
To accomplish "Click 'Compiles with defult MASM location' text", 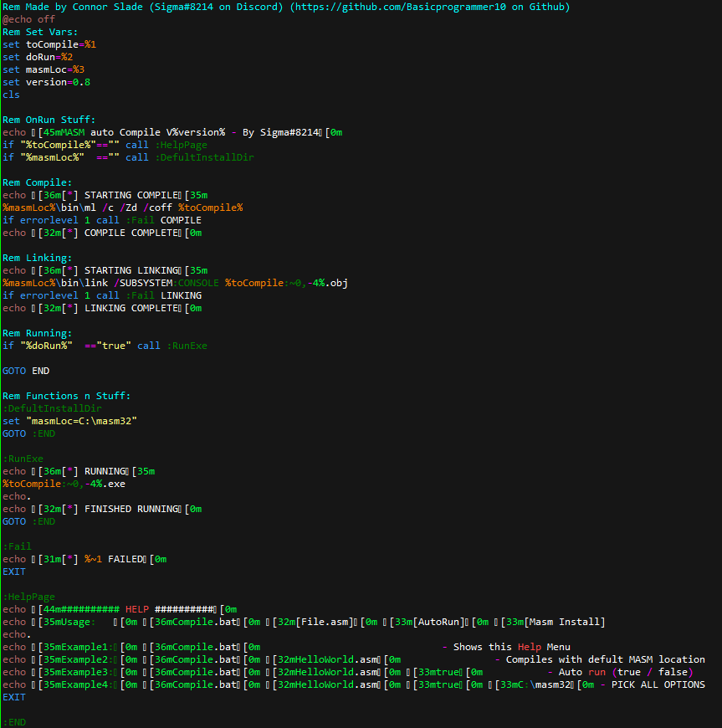I will tap(606, 659).
